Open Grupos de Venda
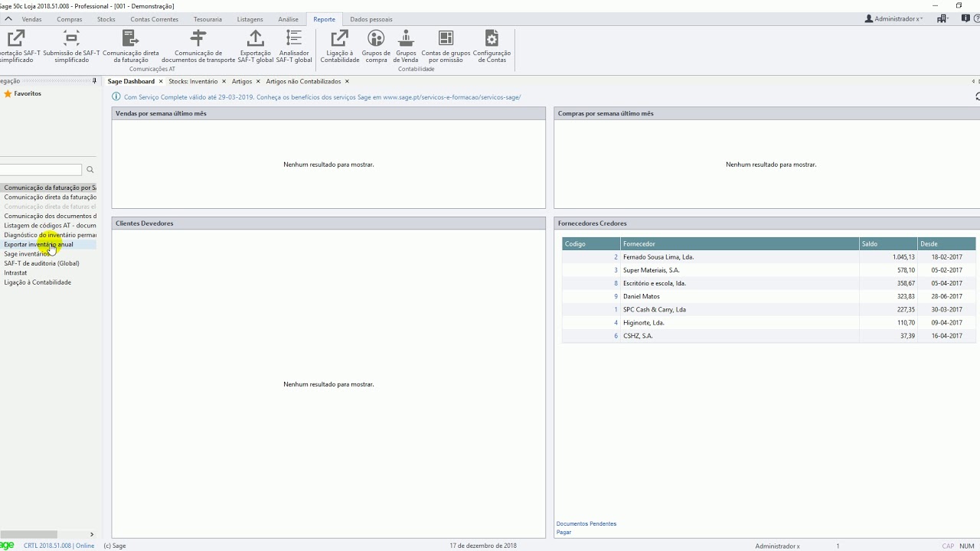 coord(407,47)
